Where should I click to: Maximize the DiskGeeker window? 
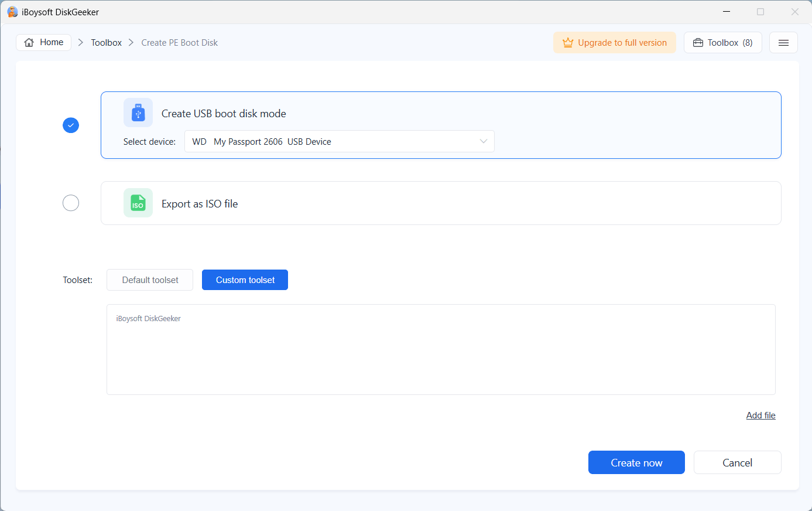(760, 12)
